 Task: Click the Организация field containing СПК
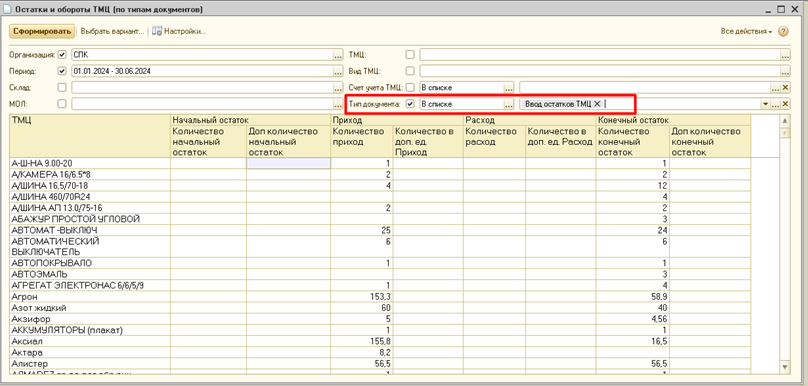click(202, 55)
